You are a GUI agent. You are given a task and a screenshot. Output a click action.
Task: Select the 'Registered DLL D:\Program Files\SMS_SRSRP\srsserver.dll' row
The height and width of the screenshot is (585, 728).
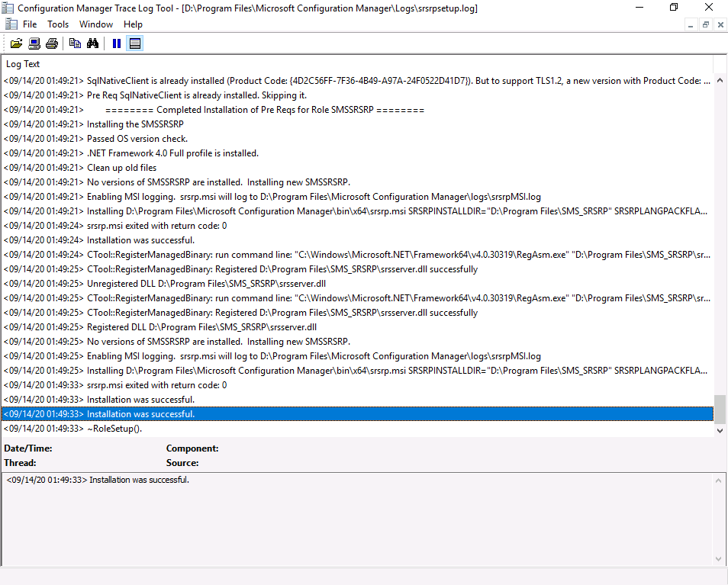point(357,327)
